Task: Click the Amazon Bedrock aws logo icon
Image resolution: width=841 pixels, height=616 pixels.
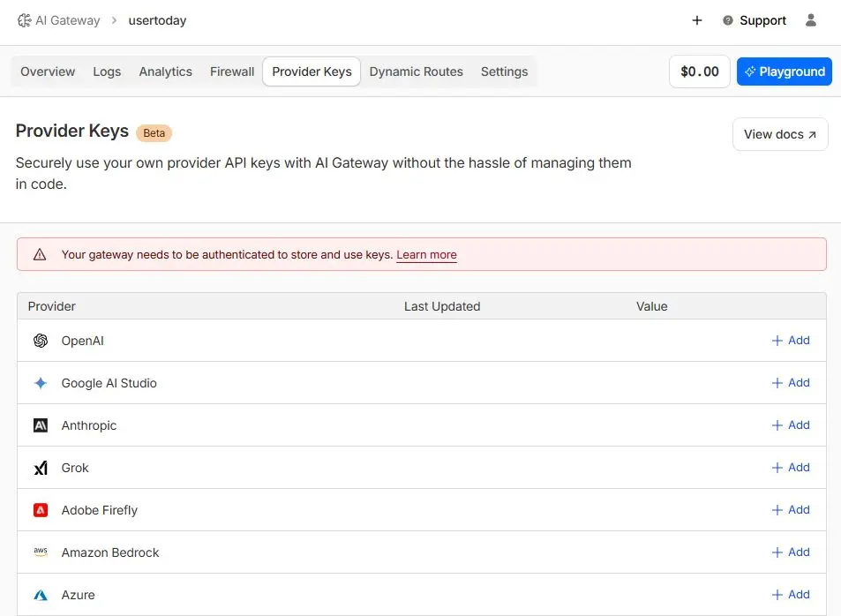Action: pos(41,552)
